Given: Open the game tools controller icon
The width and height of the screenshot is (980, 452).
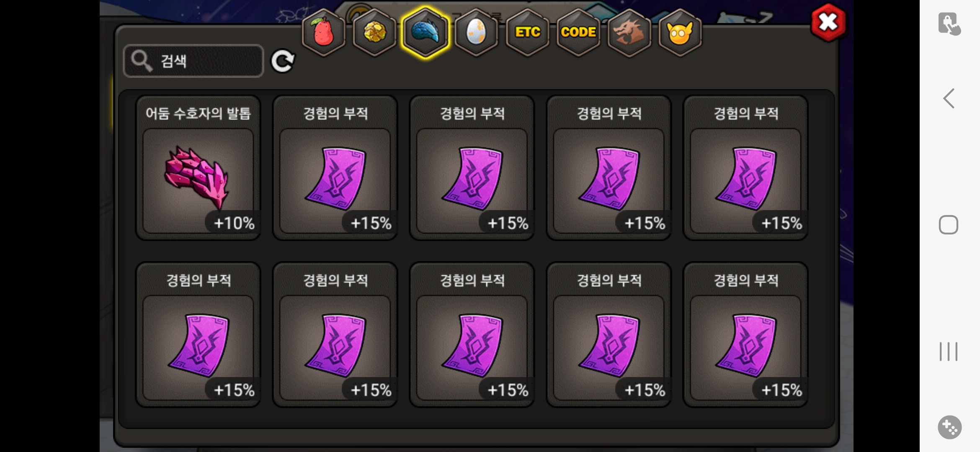Looking at the screenshot, I should click(x=949, y=427).
